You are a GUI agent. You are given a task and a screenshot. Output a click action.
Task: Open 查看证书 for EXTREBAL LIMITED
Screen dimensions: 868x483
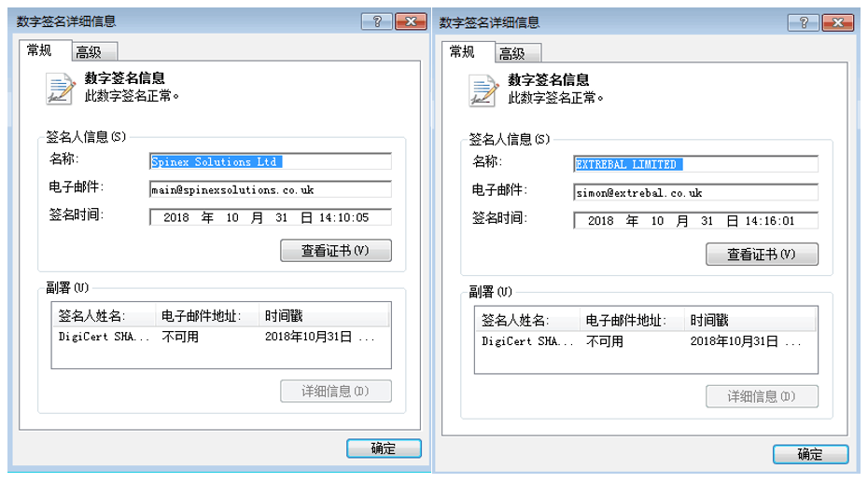tap(762, 255)
